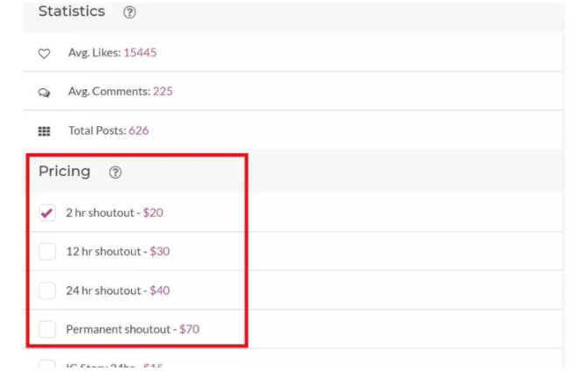The height and width of the screenshot is (385, 588).
Task: Click the $20 price
Action: pos(154,213)
